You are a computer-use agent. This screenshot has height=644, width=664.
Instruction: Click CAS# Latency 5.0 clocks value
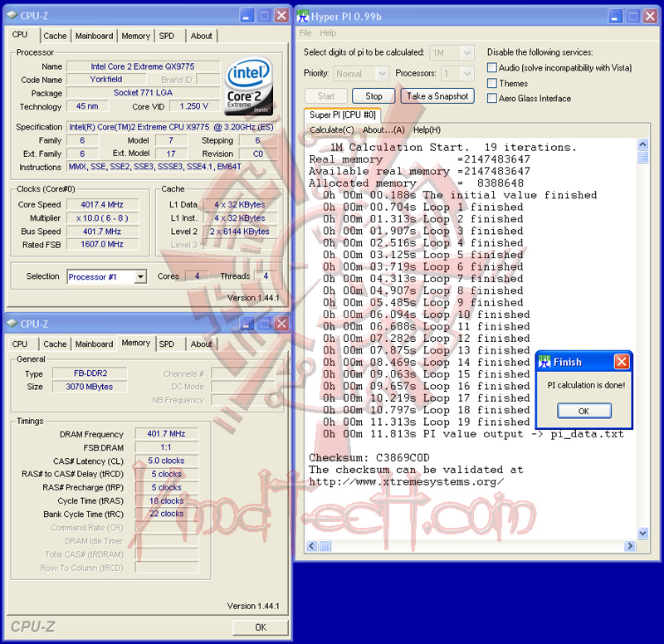click(167, 461)
